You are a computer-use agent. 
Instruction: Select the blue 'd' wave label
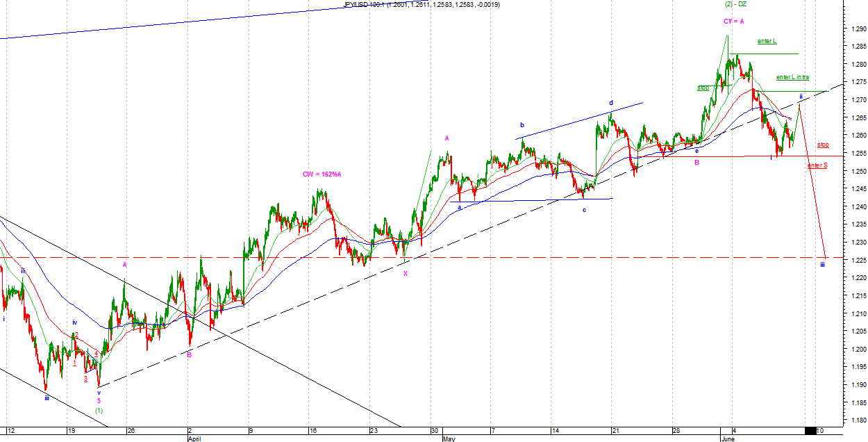pyautogui.click(x=611, y=103)
